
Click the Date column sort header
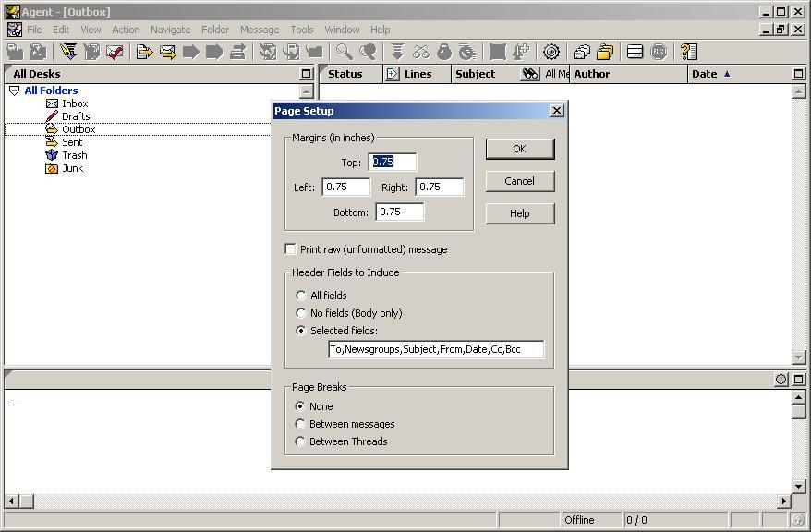pyautogui.click(x=711, y=74)
